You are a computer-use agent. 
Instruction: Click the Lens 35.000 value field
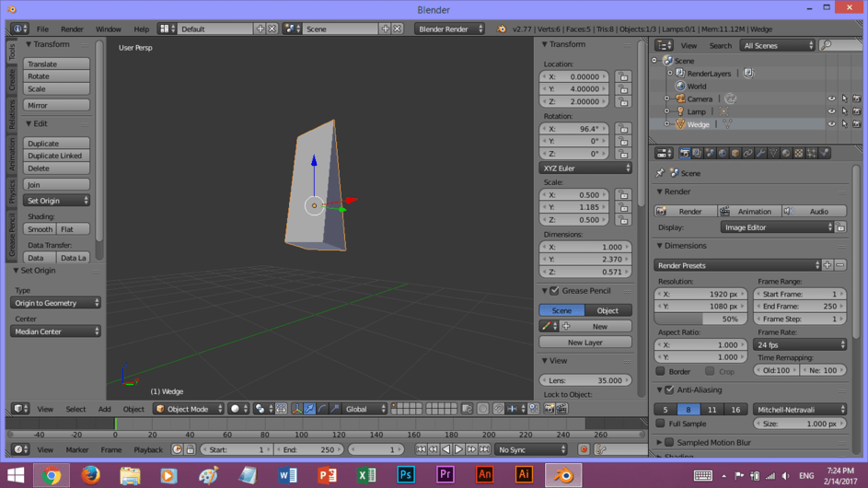point(585,380)
